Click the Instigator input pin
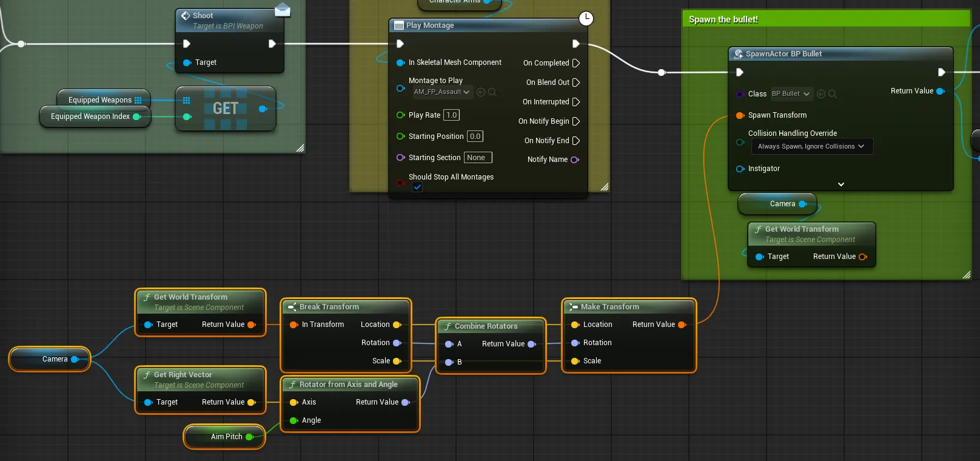Viewport: 980px width, 461px height. (740, 169)
